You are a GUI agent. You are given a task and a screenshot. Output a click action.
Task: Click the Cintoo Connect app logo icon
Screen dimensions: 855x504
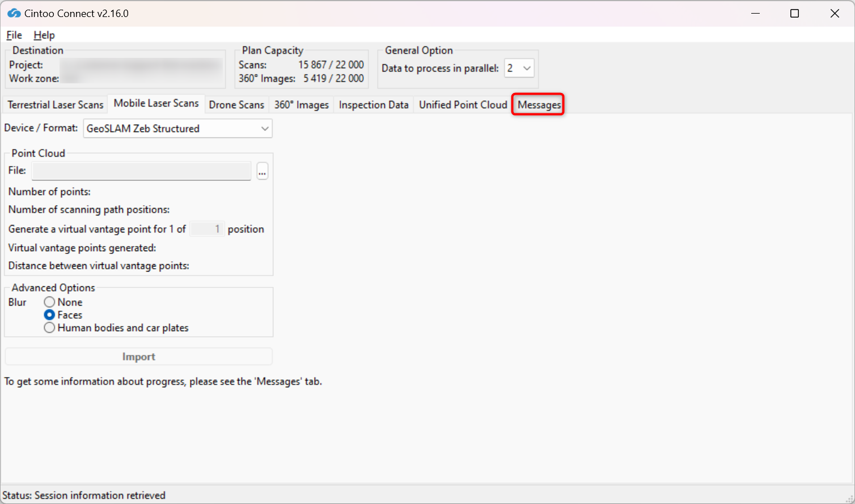(14, 13)
